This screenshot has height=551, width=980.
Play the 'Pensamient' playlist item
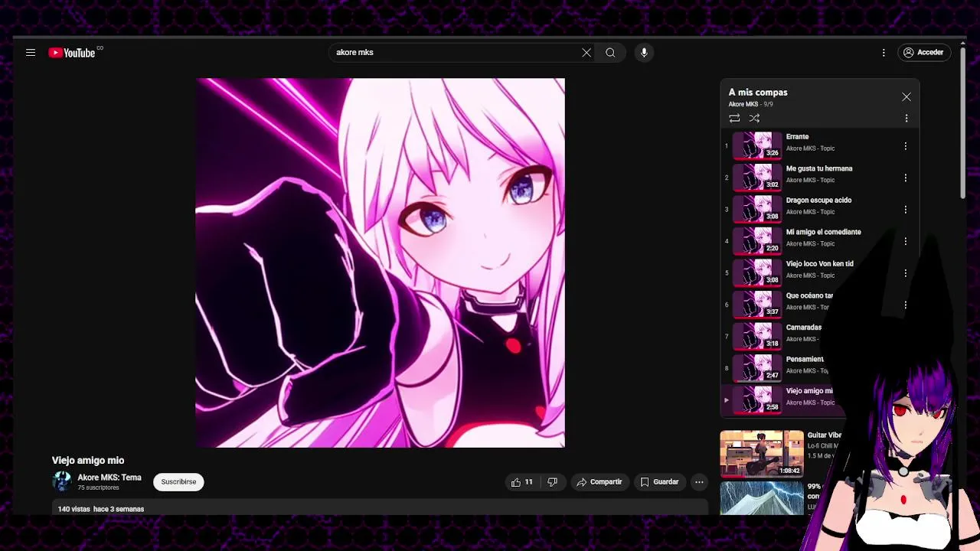click(x=781, y=368)
